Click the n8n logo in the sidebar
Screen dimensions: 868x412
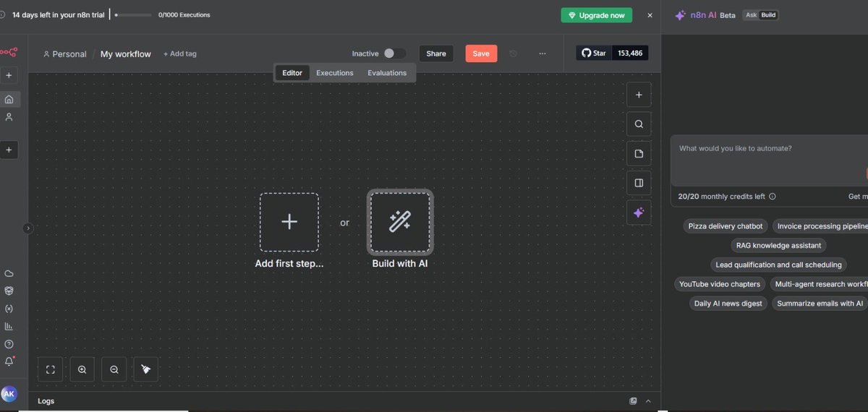click(9, 51)
